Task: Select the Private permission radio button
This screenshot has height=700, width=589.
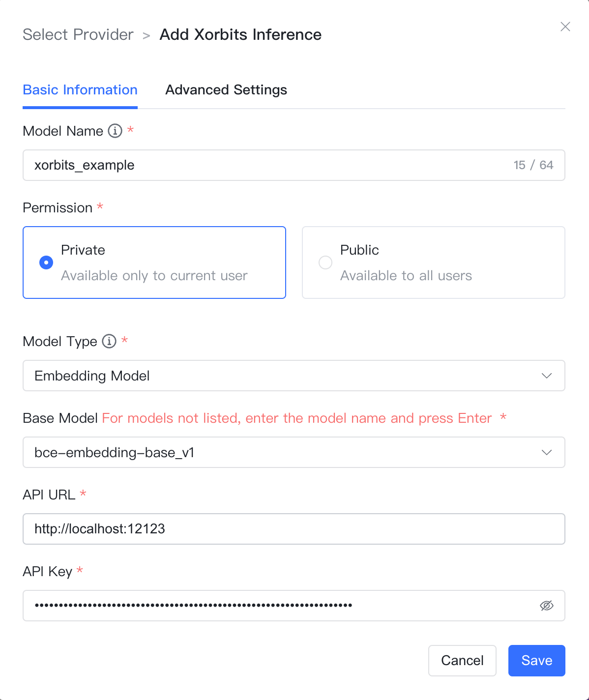Action: (x=46, y=262)
